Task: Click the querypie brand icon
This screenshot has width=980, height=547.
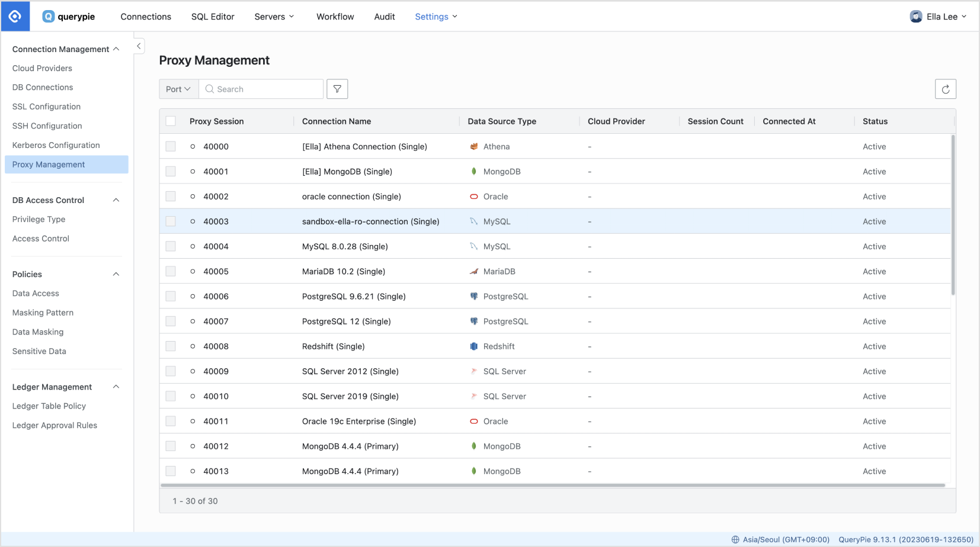Action: [49, 17]
